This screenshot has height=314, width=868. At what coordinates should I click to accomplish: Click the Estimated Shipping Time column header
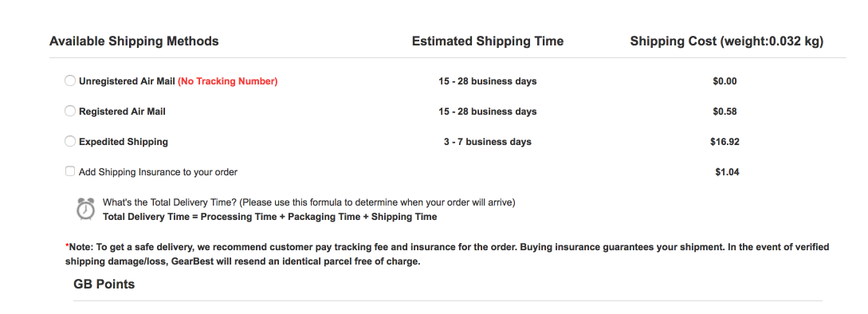click(x=488, y=41)
